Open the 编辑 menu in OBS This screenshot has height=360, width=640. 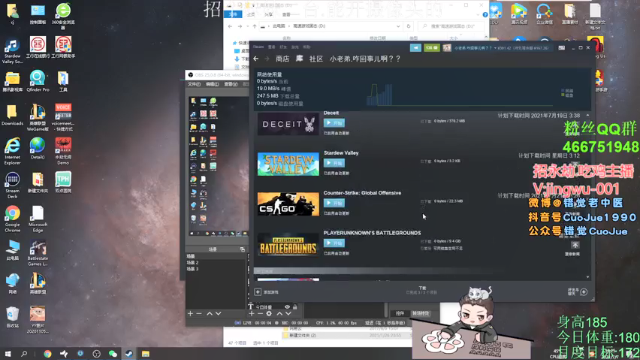tap(212, 84)
